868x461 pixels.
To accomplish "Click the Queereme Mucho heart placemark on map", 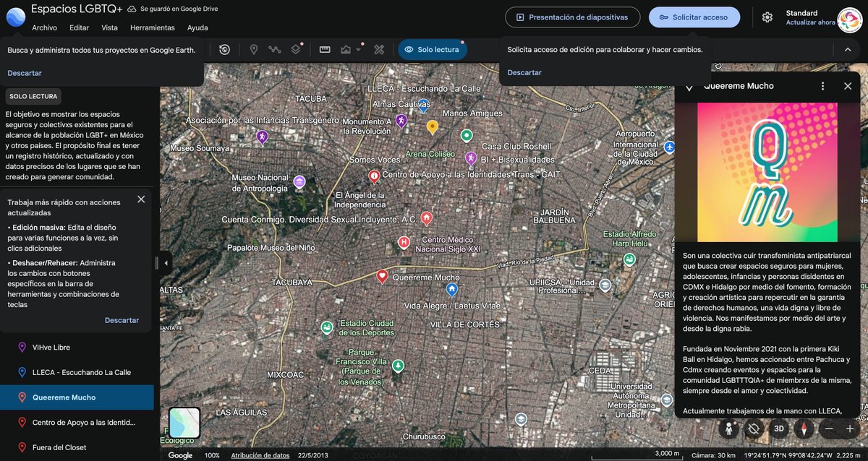I will pos(382,276).
